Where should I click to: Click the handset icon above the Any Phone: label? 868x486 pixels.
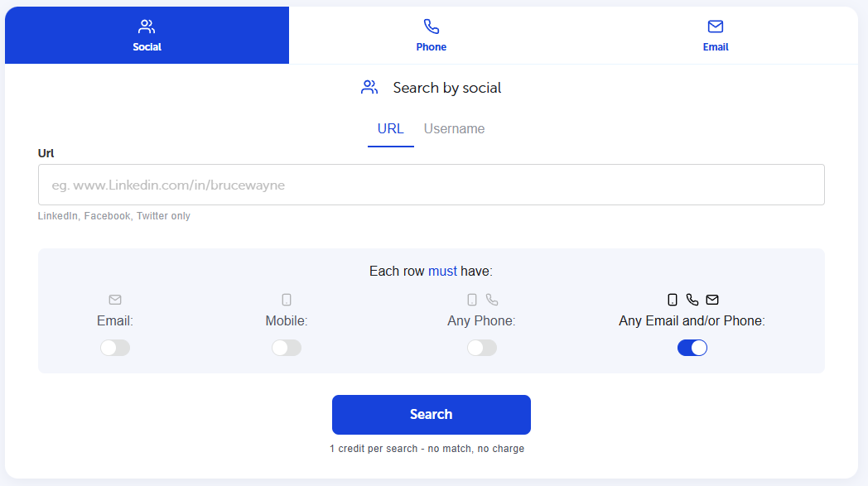[x=492, y=300]
